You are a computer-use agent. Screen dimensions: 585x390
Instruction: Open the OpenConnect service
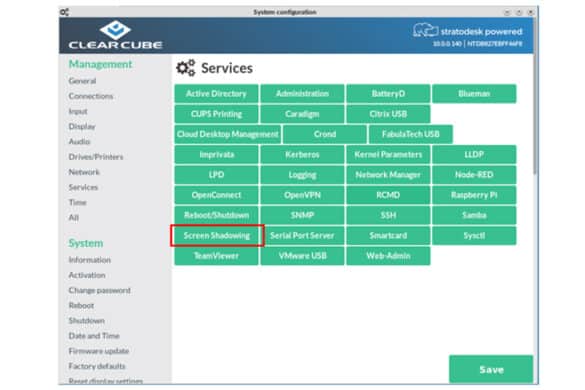pyautogui.click(x=216, y=195)
